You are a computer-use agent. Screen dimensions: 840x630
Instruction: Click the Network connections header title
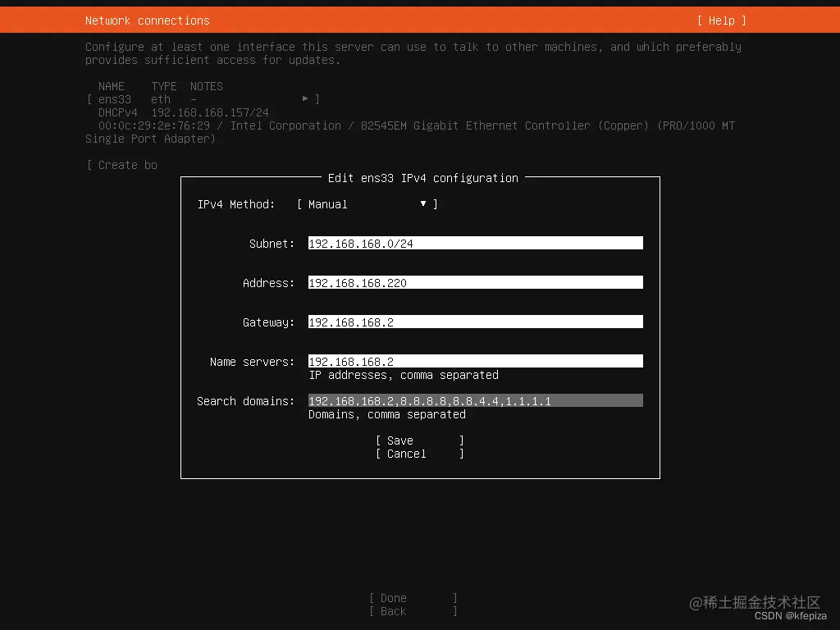[x=148, y=21]
